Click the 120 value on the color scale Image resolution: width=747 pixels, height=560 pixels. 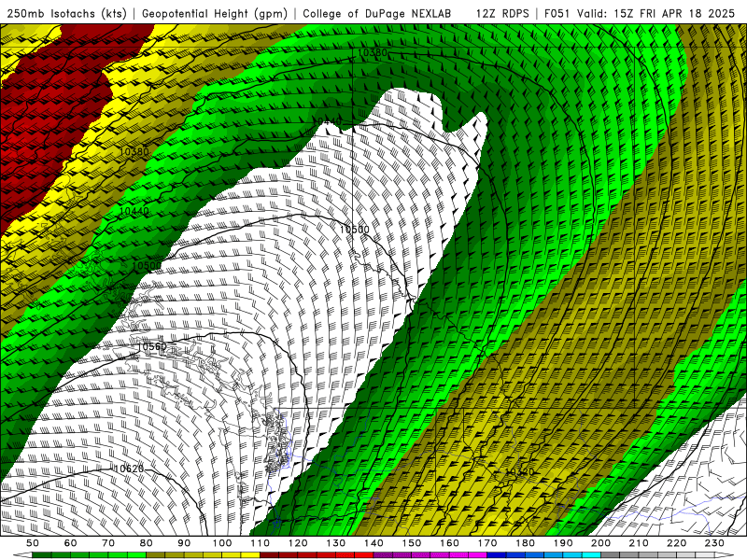pyautogui.click(x=298, y=543)
